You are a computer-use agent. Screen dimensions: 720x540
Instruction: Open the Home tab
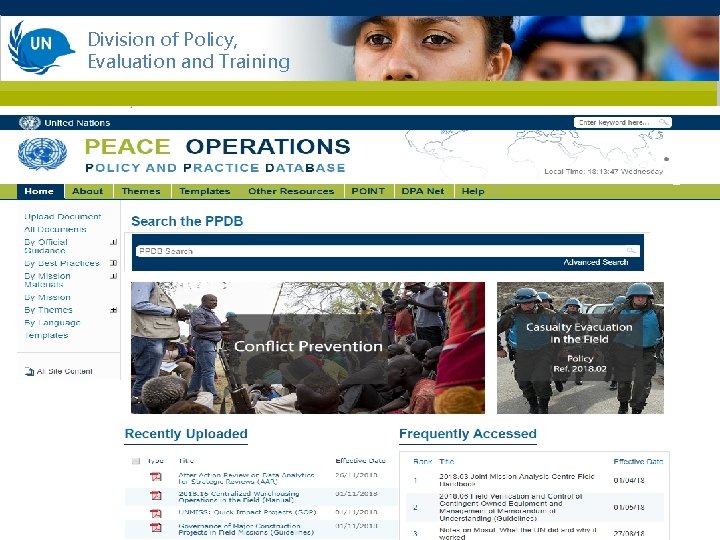click(x=39, y=191)
